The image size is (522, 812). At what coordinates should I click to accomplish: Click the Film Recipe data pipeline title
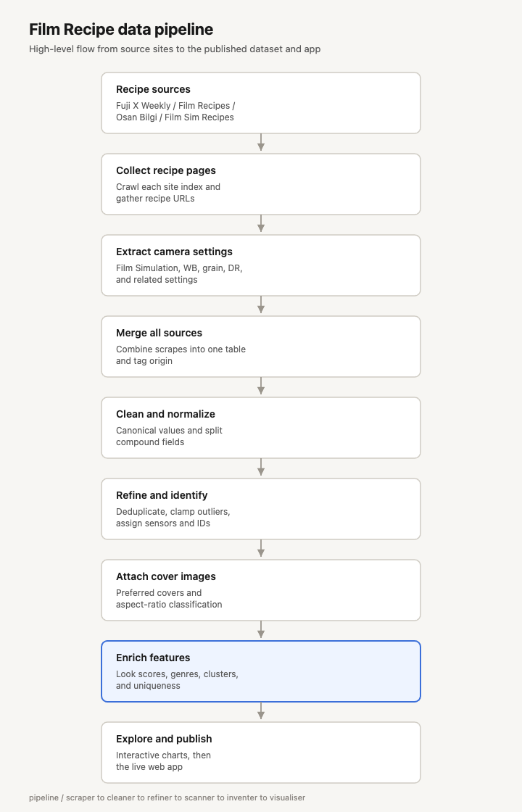[x=121, y=30]
